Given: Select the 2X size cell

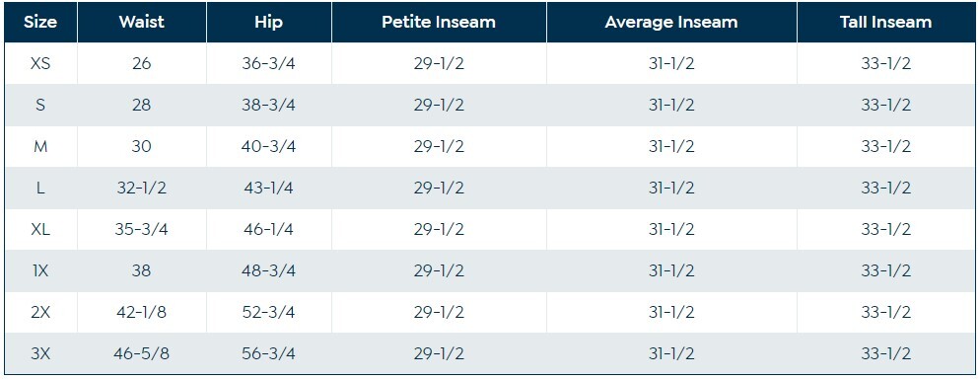Looking at the screenshot, I should [x=40, y=312].
